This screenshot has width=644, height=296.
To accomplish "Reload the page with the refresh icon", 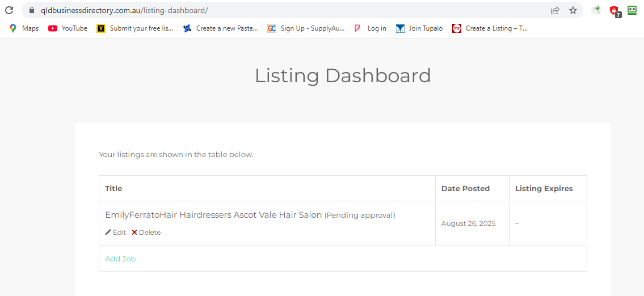I will pyautogui.click(x=9, y=10).
